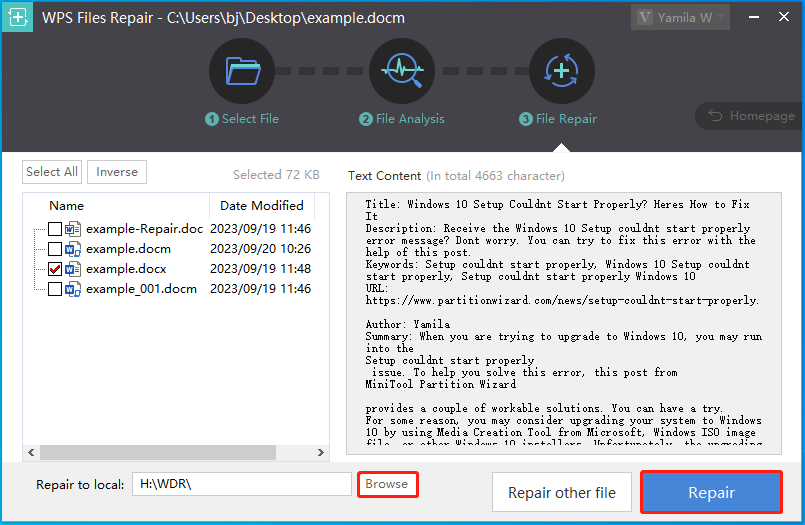805x525 pixels.
Task: Select the example.docm file name
Action: point(128,249)
